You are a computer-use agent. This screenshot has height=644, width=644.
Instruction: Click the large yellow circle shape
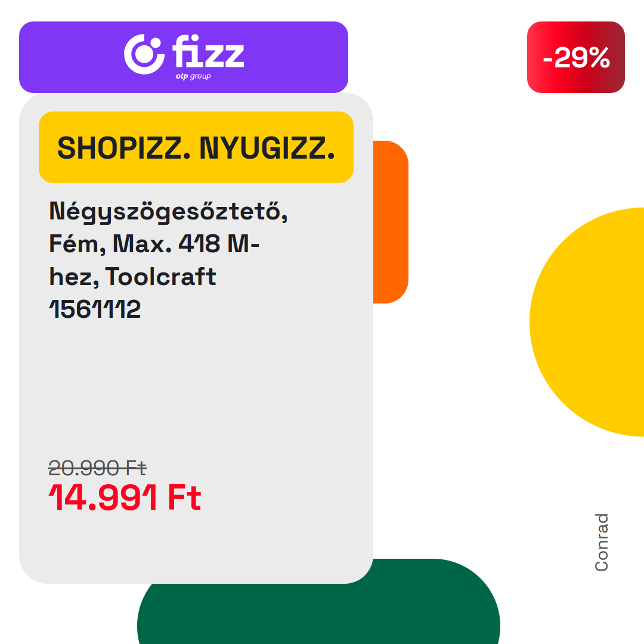click(587, 322)
